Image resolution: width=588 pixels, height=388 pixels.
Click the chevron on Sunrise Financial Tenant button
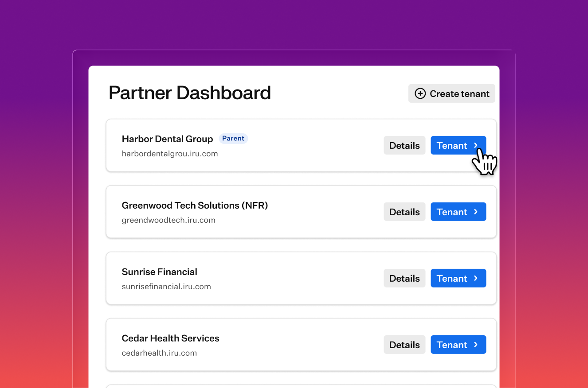(476, 278)
